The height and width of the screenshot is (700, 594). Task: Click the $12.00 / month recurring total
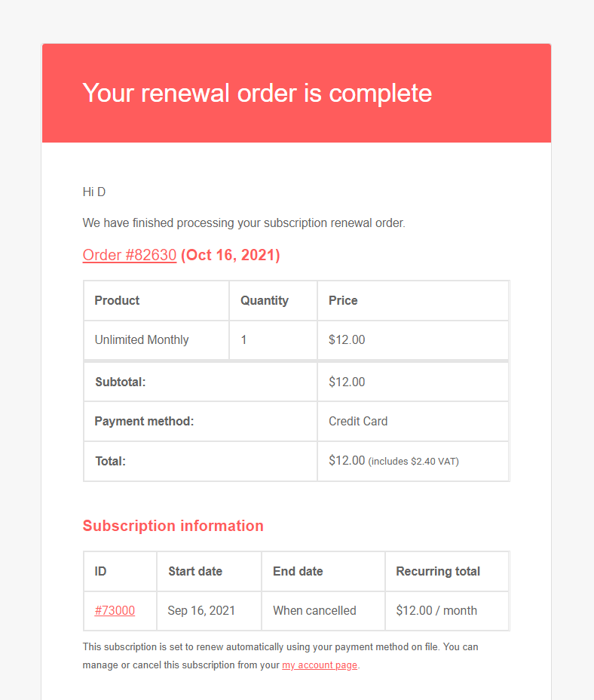(x=436, y=611)
